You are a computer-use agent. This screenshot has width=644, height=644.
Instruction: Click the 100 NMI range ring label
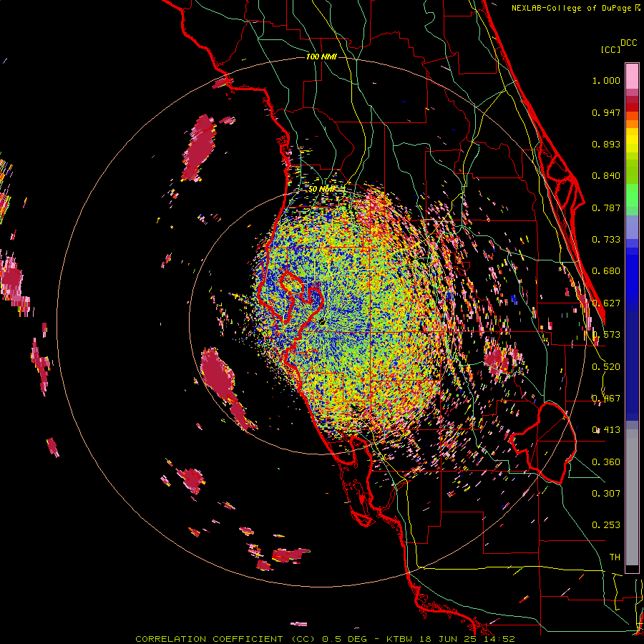[x=321, y=57]
